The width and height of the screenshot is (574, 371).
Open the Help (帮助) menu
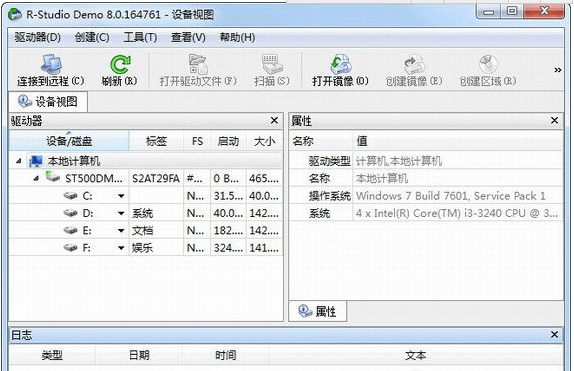point(237,37)
